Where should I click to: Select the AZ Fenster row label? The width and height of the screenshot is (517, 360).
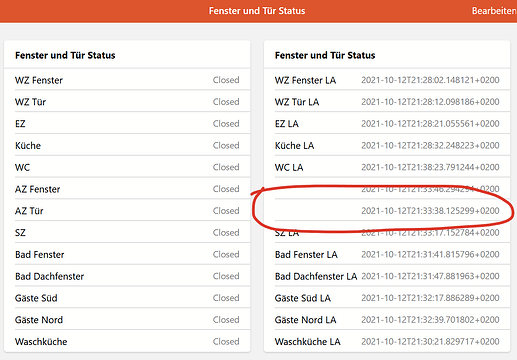click(37, 189)
